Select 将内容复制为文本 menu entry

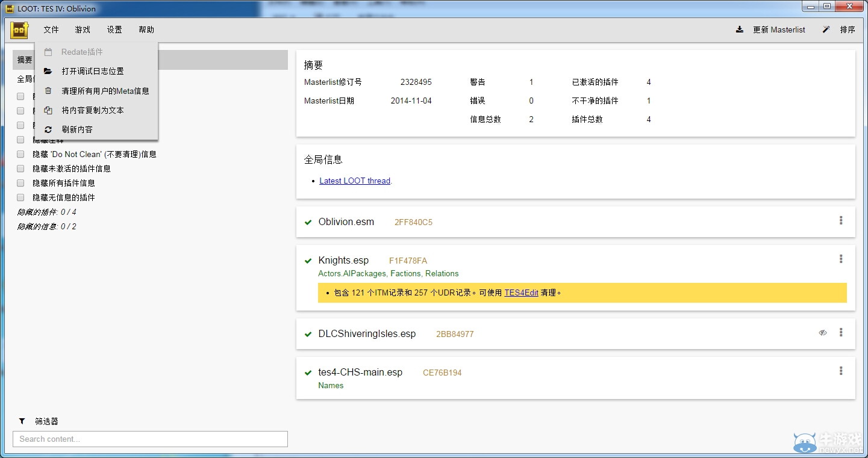click(x=96, y=110)
